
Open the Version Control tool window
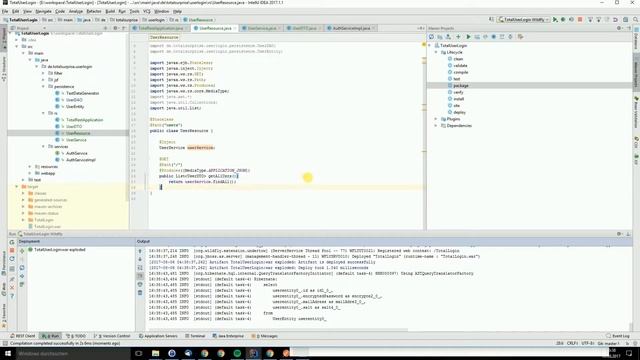tap(113, 336)
